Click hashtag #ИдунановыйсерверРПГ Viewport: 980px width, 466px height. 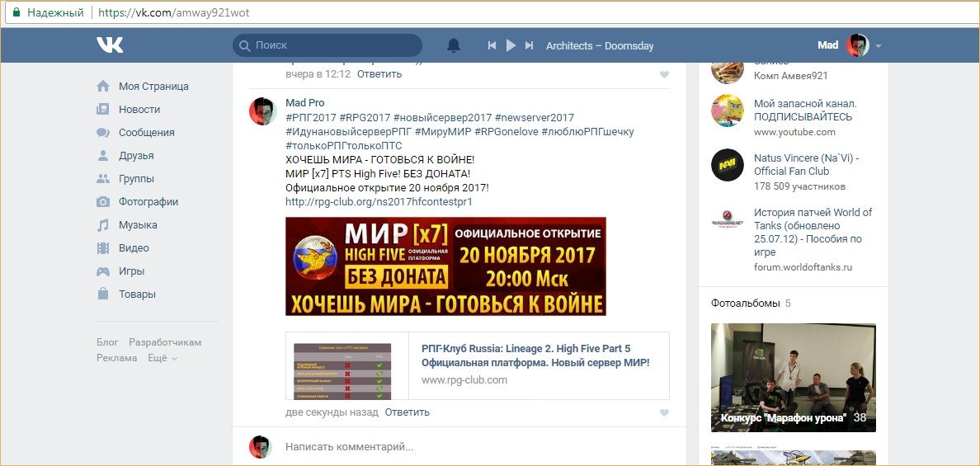click(x=347, y=132)
